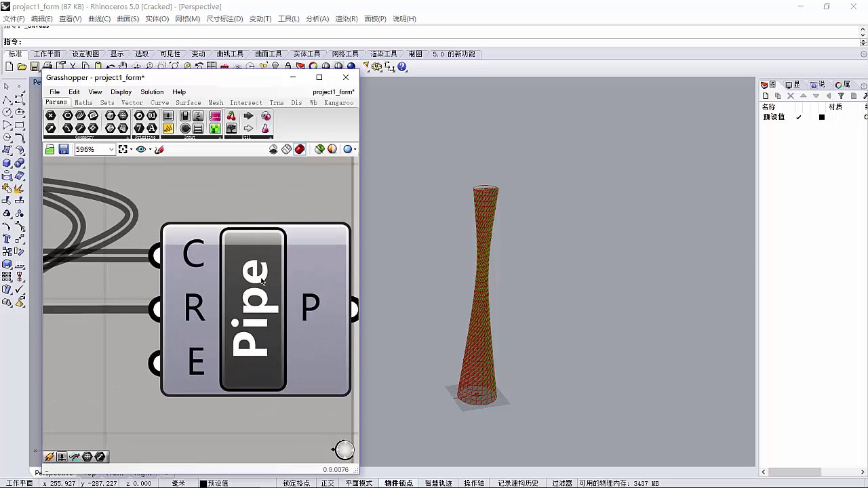
Task: Toggle the no-preview hat icon
Action: 273,149
